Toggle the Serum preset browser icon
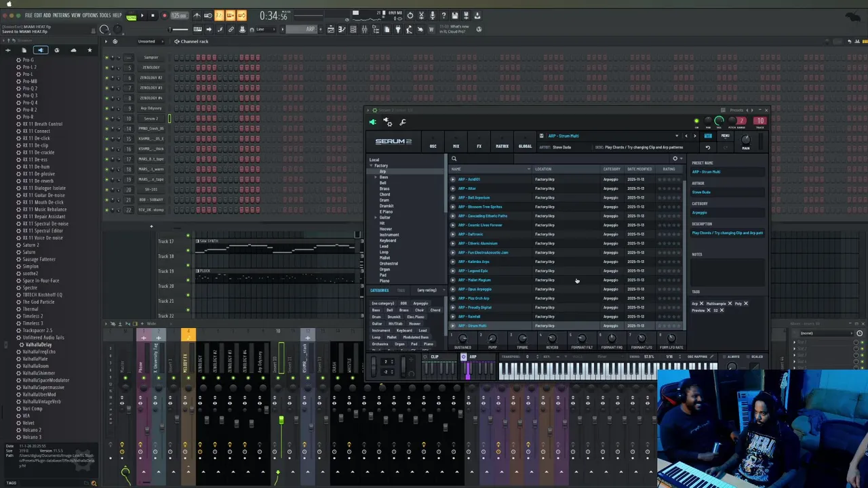 pyautogui.click(x=708, y=136)
